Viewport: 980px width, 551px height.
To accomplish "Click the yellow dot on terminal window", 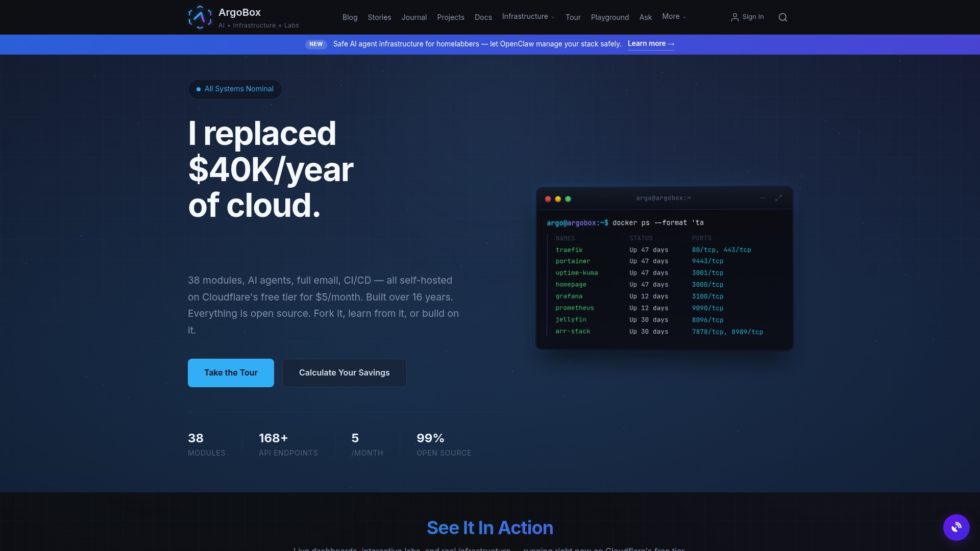I will click(x=558, y=199).
